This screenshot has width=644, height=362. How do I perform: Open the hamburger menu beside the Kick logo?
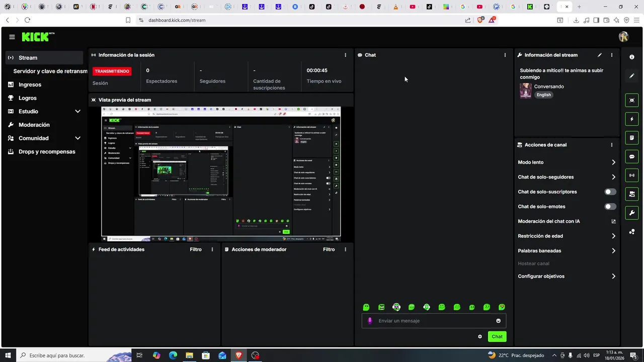[x=12, y=37]
